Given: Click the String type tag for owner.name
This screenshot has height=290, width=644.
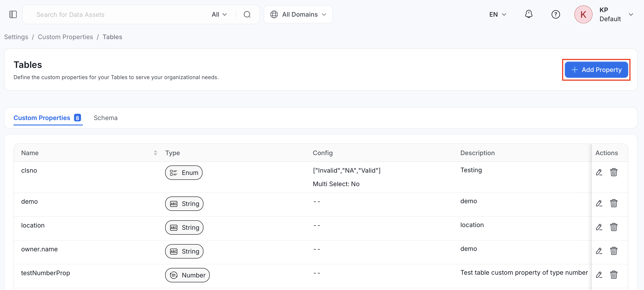Looking at the screenshot, I should click(184, 251).
